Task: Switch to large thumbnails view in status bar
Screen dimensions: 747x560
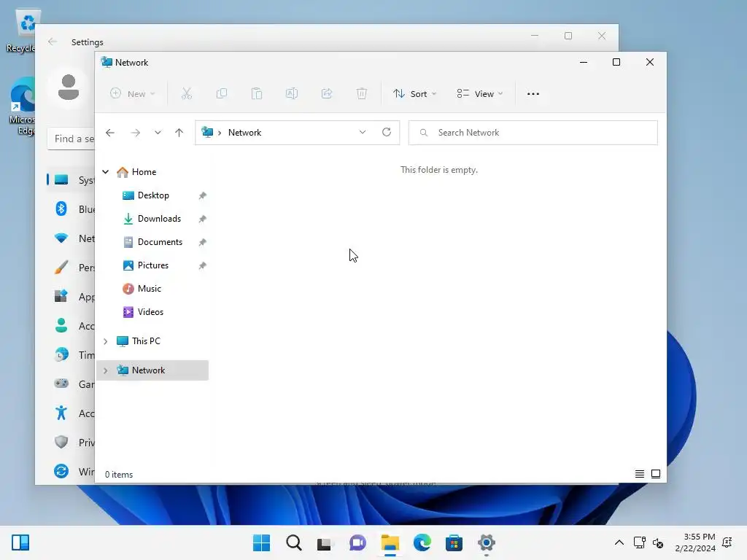Action: click(656, 474)
